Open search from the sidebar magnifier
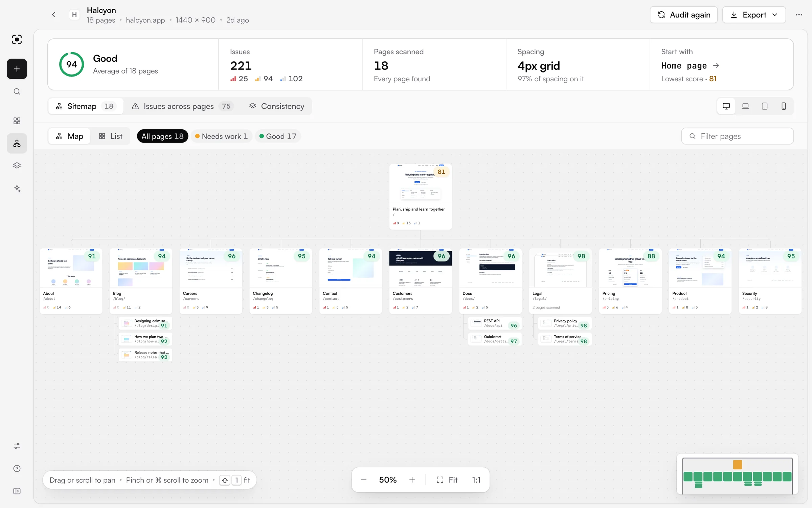 [17, 92]
